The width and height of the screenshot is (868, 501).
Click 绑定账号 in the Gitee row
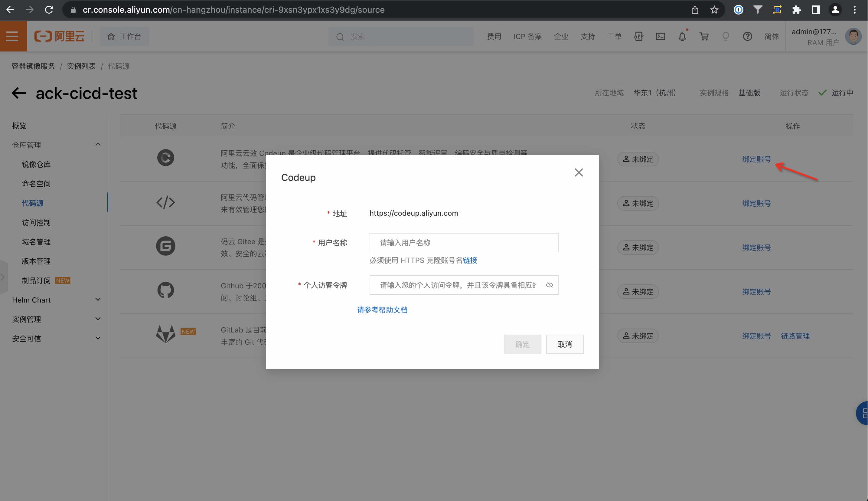pyautogui.click(x=756, y=248)
